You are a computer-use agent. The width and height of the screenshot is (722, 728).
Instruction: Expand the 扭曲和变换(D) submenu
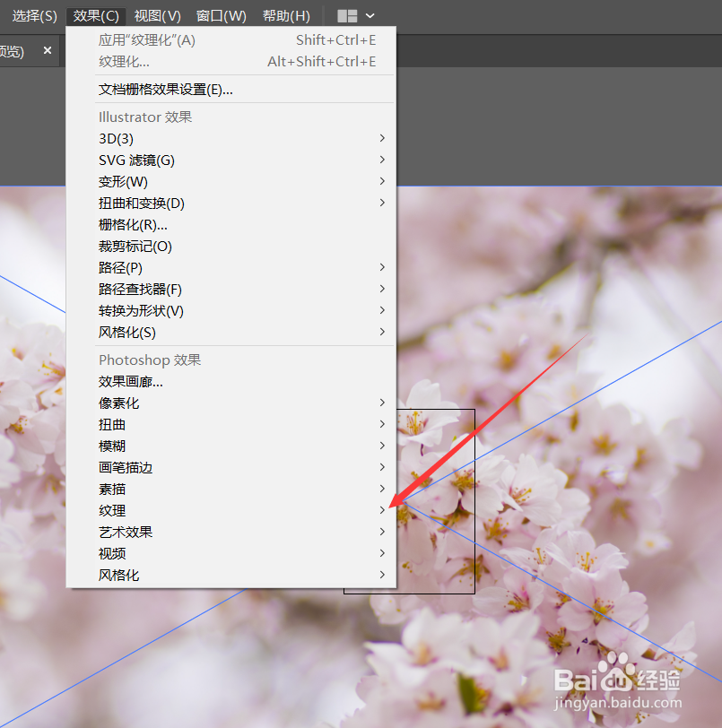[x=231, y=203]
